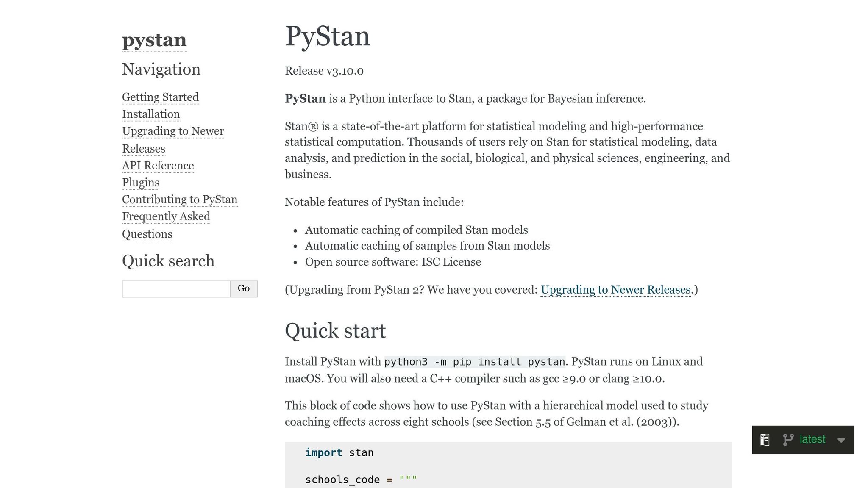
Task: View the Plugins page
Action: (141, 182)
